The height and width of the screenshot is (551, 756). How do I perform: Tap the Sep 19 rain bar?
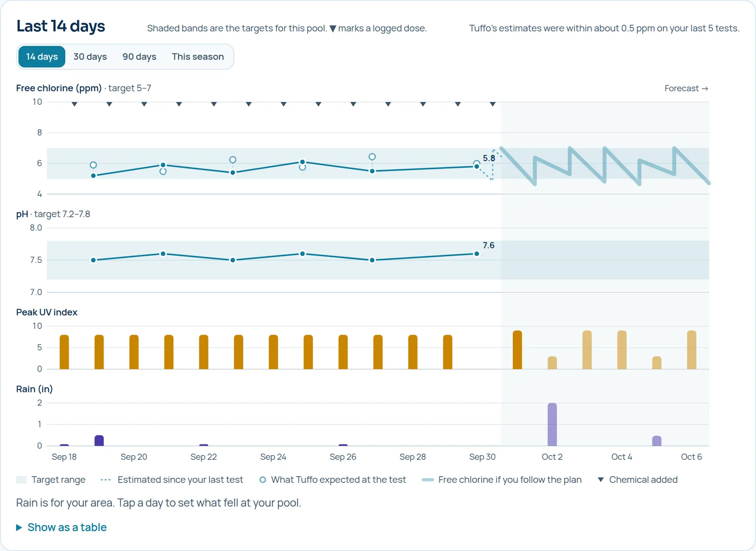(x=99, y=441)
